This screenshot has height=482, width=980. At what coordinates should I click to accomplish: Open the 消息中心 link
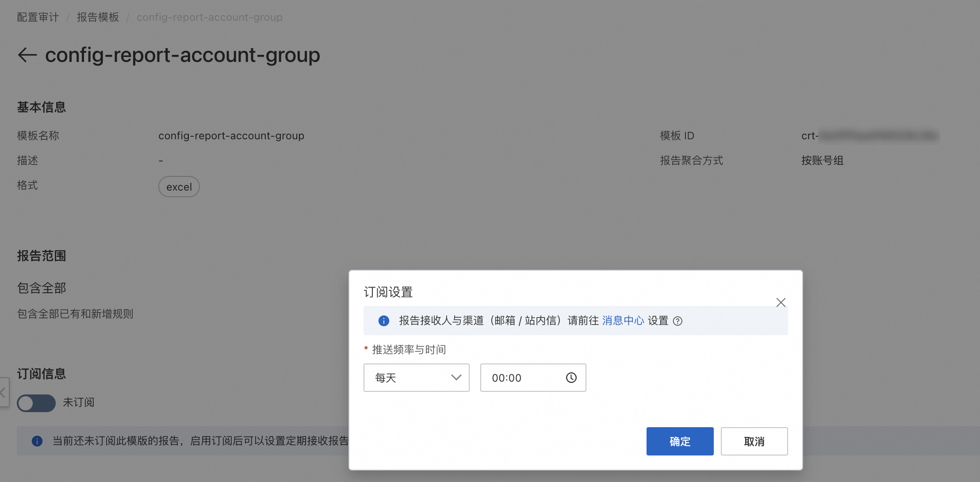(x=623, y=321)
